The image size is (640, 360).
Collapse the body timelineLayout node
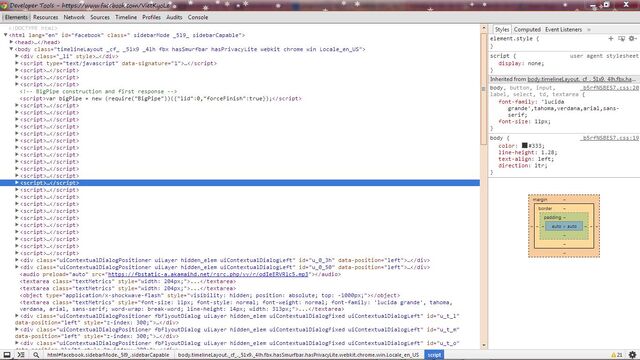[x=11, y=49]
